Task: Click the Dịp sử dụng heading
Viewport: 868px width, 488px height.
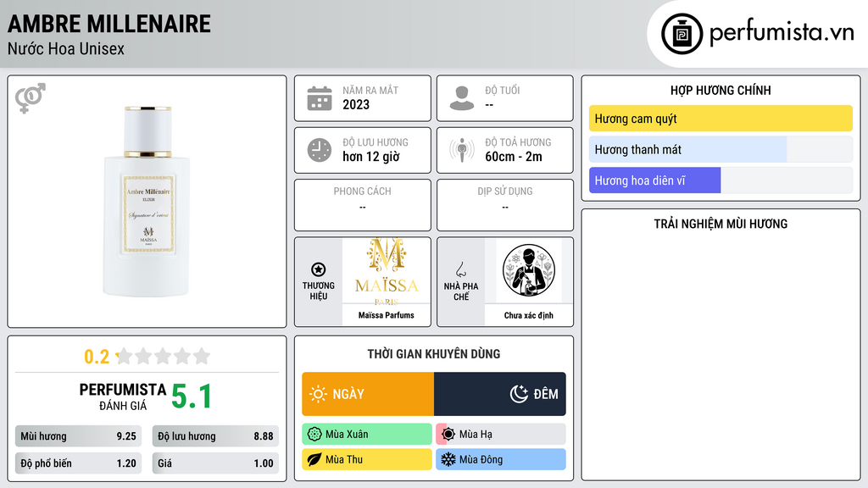Action: click(505, 191)
